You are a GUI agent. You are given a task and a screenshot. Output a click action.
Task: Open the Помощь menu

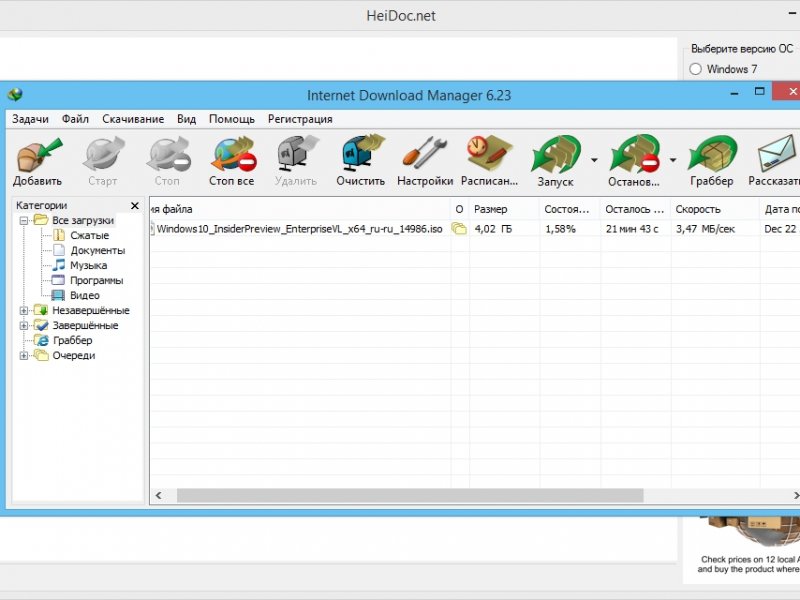(232, 119)
